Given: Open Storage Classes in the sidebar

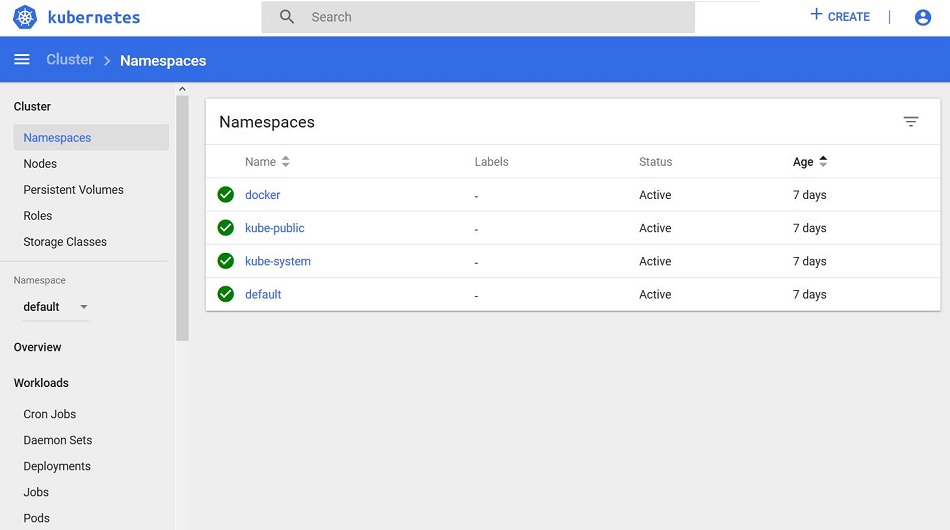Looking at the screenshot, I should tap(65, 242).
